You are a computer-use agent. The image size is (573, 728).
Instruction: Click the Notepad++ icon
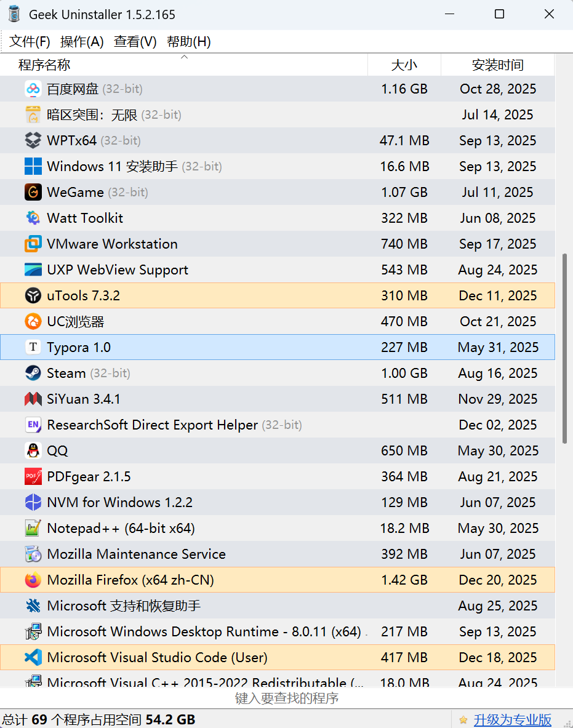point(33,528)
